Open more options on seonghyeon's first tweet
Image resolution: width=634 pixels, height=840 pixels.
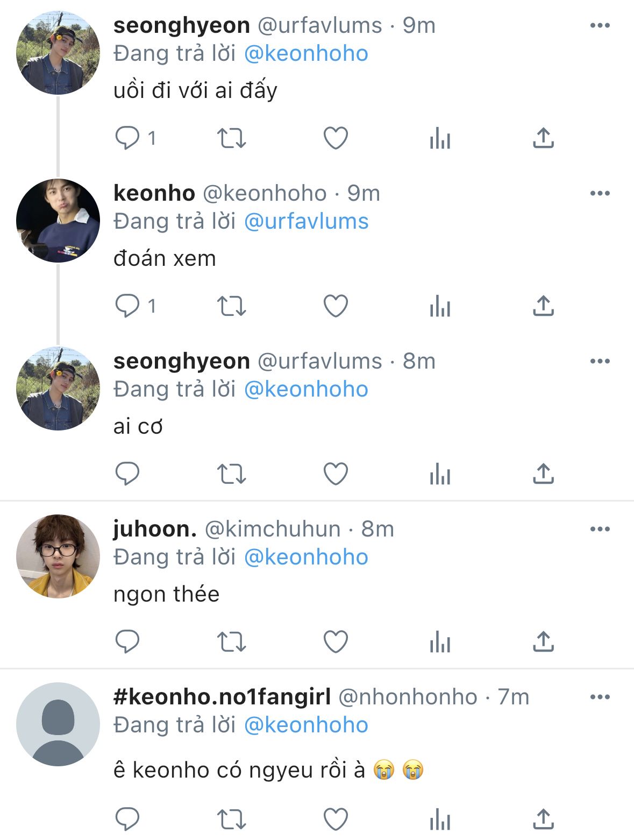point(600,25)
